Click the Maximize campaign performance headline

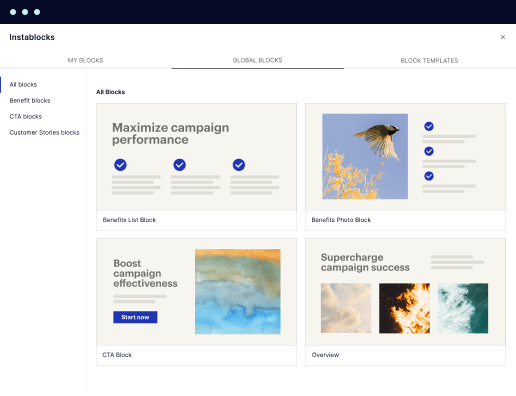click(171, 134)
